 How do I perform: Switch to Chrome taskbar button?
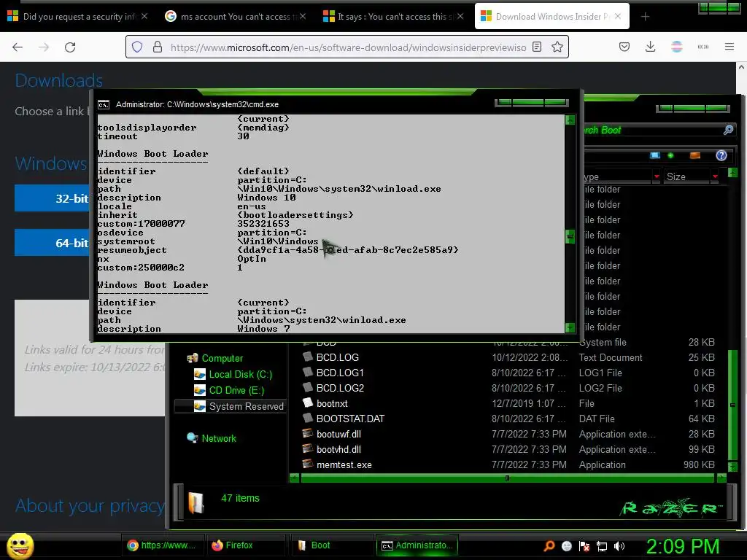point(161,545)
